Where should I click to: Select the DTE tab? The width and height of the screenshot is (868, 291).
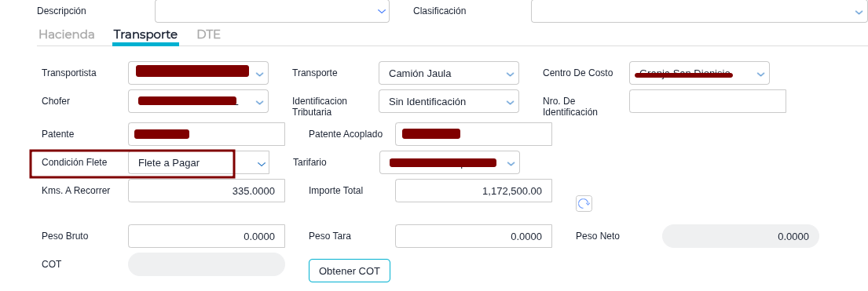(x=209, y=35)
